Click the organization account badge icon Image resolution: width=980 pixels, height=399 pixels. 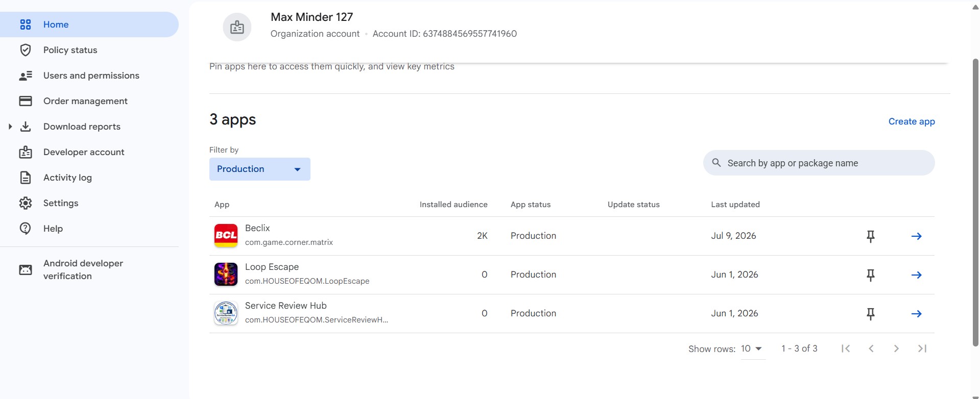(x=237, y=27)
